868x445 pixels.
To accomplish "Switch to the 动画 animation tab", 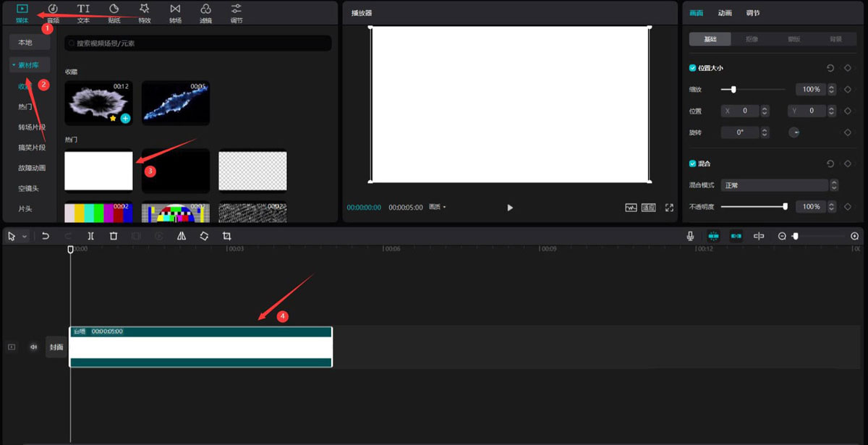I will tap(725, 13).
